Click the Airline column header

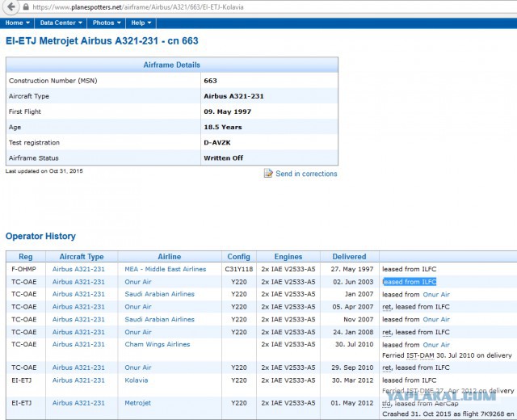tap(170, 257)
